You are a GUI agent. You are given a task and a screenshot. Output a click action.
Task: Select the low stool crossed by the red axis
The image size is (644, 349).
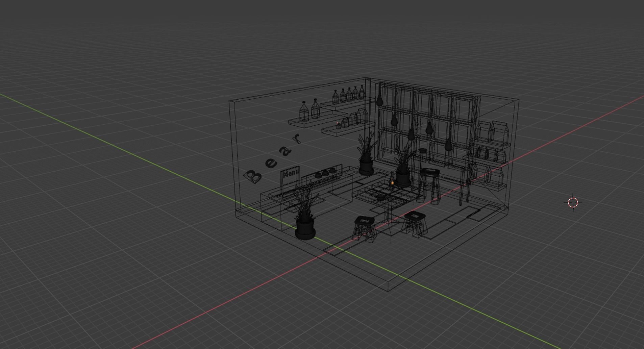coord(364,229)
